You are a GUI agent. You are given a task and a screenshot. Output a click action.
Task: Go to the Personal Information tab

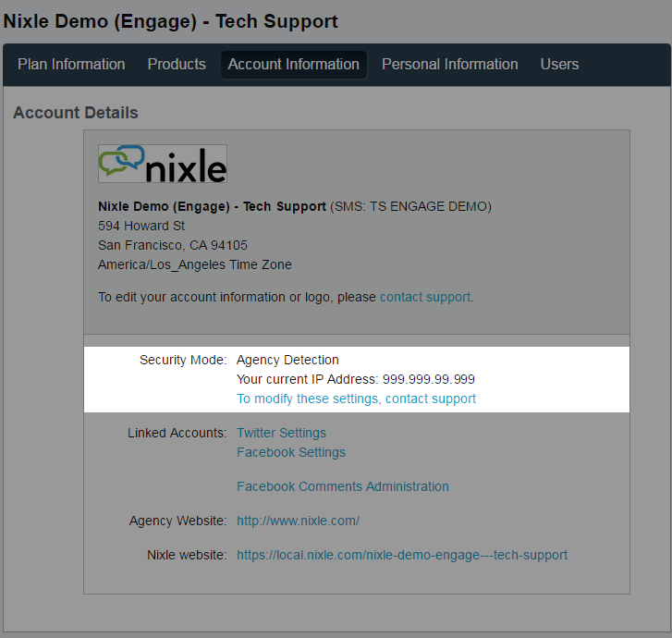pos(449,65)
